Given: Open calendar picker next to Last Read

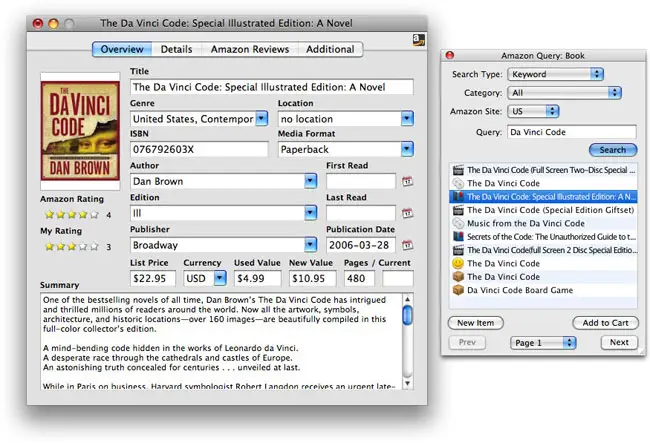Looking at the screenshot, I should tap(407, 213).
